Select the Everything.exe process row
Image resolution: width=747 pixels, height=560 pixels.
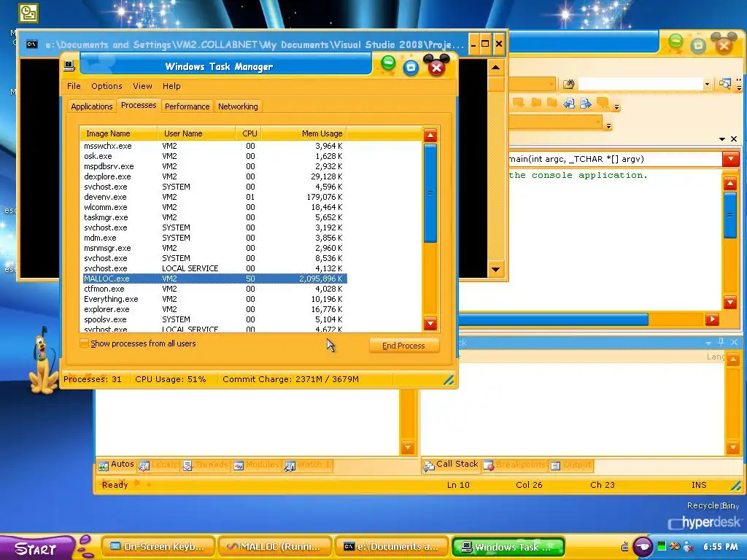point(214,299)
